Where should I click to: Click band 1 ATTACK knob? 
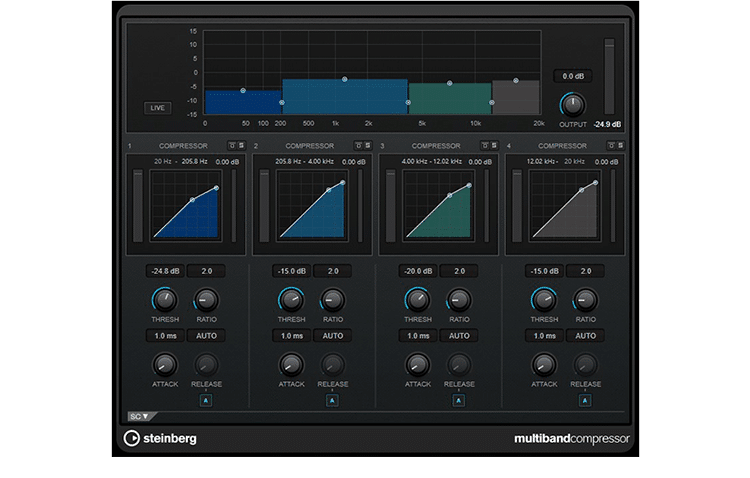[165, 365]
